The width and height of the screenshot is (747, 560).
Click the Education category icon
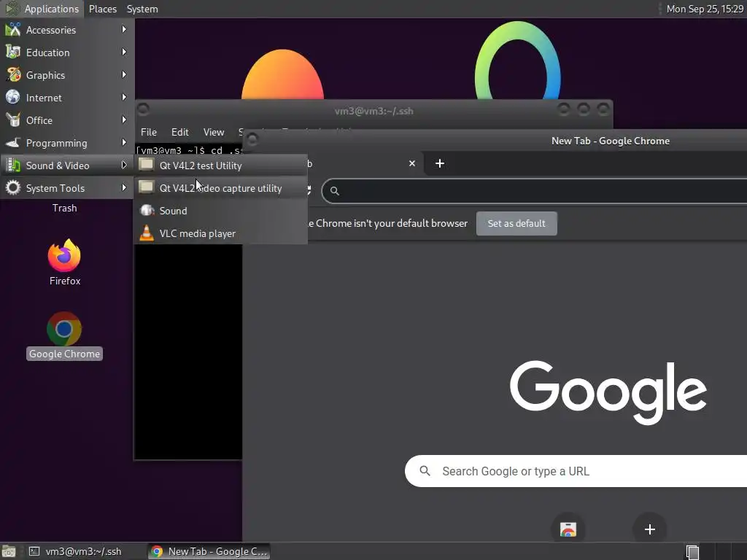(13, 52)
